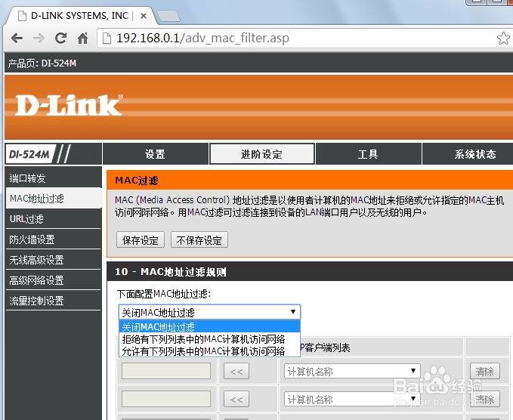Screen dimensions: 513x420
Task: Open 防火墙设置 in the sidebar
Action: pos(54,239)
